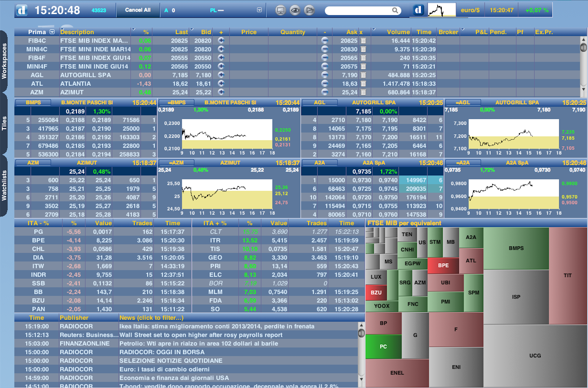Open the Watchlists side tab

(4, 186)
